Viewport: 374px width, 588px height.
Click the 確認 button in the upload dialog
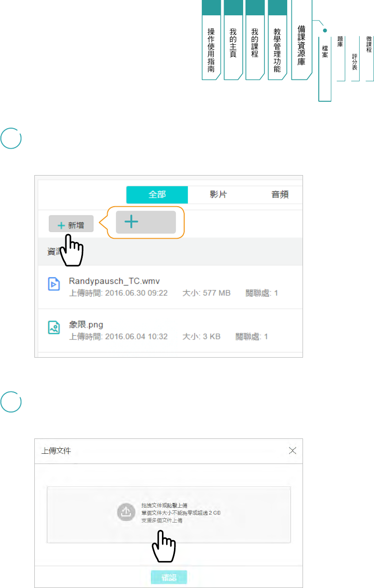coord(169,577)
